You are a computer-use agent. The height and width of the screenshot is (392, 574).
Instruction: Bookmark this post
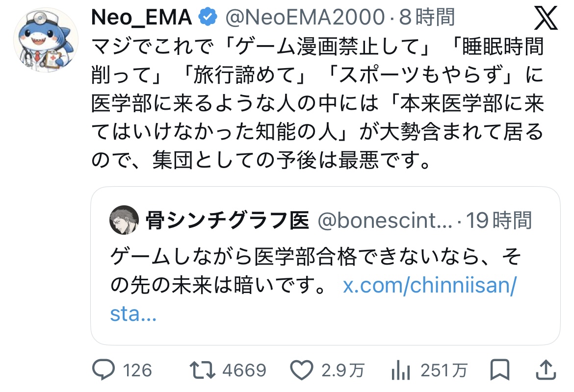(x=500, y=370)
